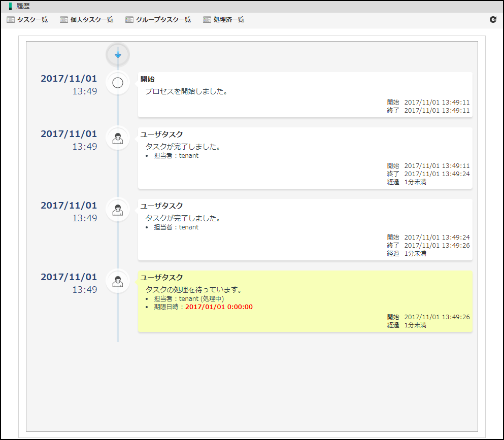Click the end time 2017/11/01 13:49:26
Viewport: 504px width, 440px height.
[437, 246]
